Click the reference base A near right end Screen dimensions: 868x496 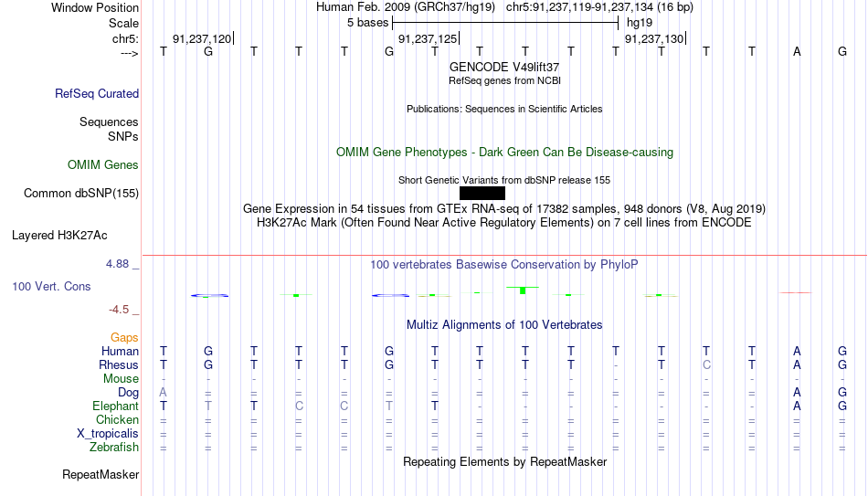pos(797,51)
